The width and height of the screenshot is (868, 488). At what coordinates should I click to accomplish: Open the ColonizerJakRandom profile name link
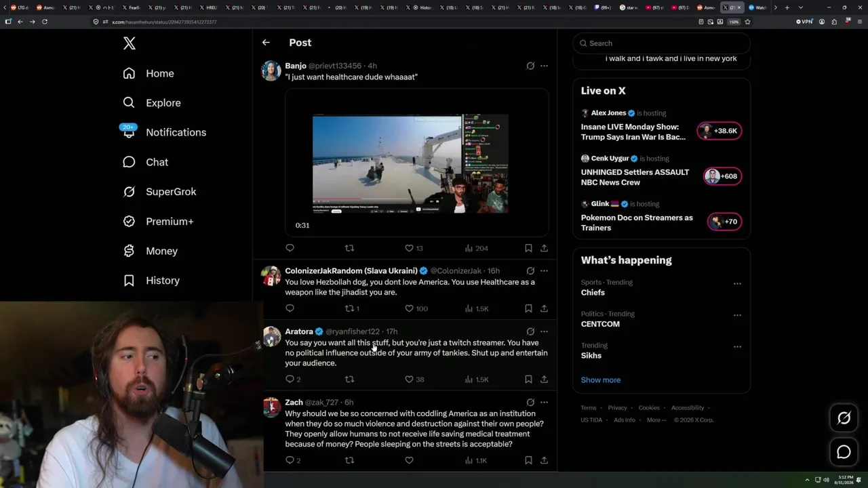pos(351,270)
